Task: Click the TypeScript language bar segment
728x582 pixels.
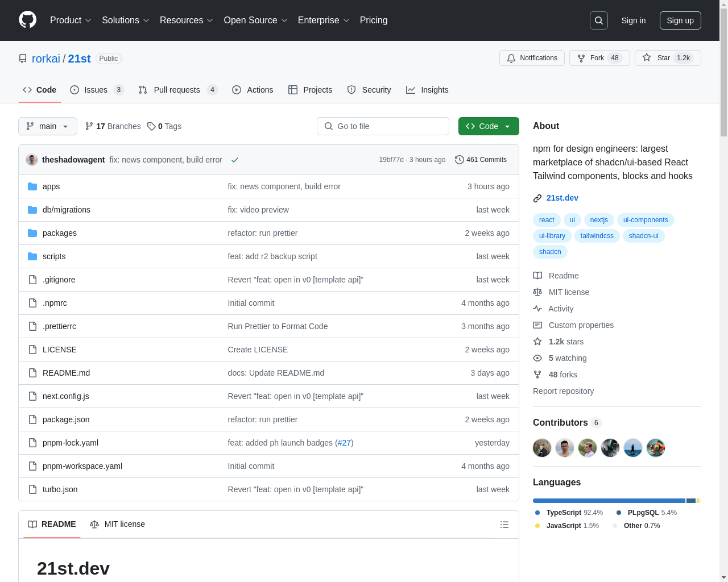Action: click(x=609, y=501)
